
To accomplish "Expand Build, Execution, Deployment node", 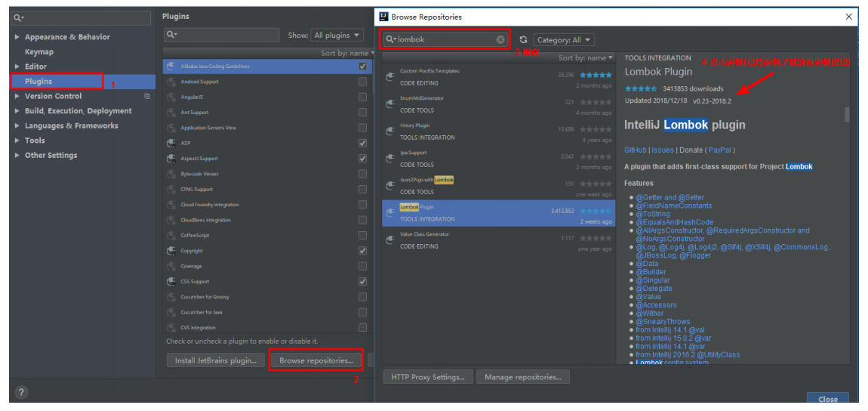I will coord(17,111).
